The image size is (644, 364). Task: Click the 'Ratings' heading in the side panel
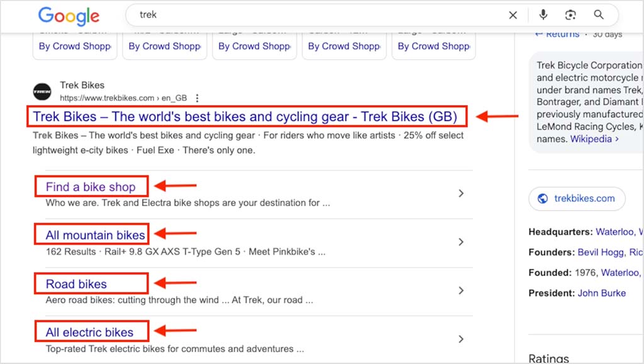click(548, 358)
